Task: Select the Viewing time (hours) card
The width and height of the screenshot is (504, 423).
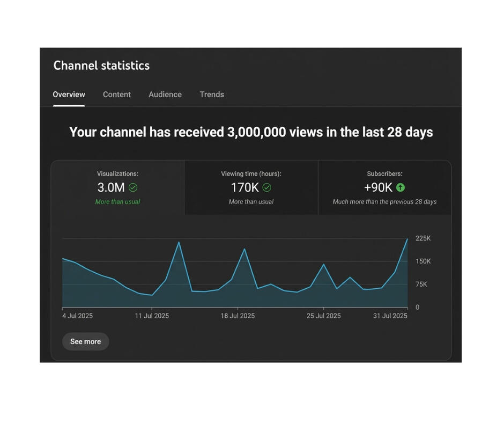Action: tap(251, 187)
